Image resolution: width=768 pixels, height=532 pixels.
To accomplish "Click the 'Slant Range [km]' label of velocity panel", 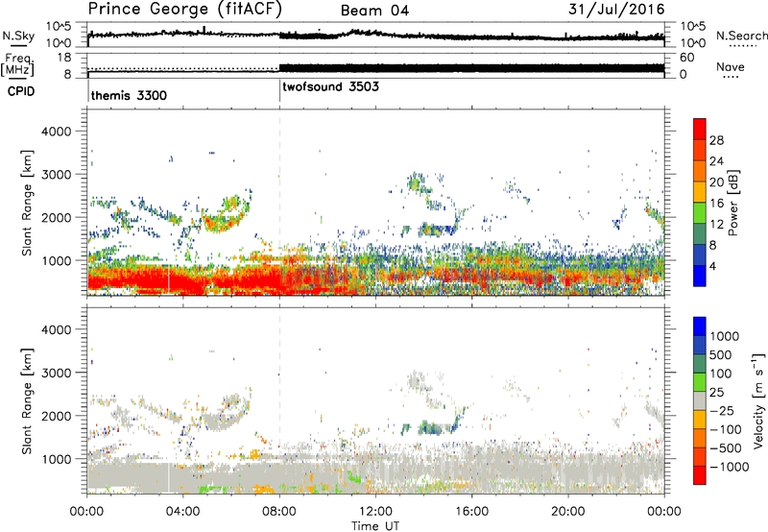I will tap(28, 401).
